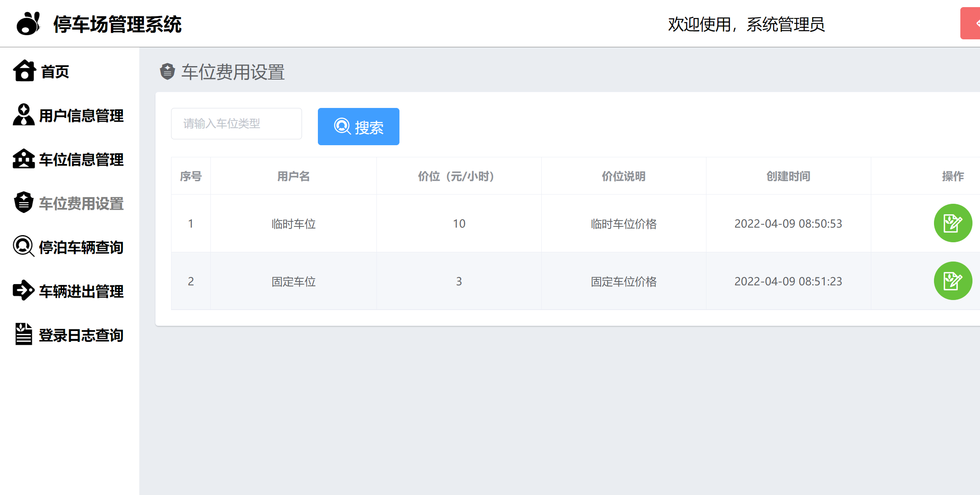
Task: Open the edit icon for 临时车位 row
Action: point(953,223)
